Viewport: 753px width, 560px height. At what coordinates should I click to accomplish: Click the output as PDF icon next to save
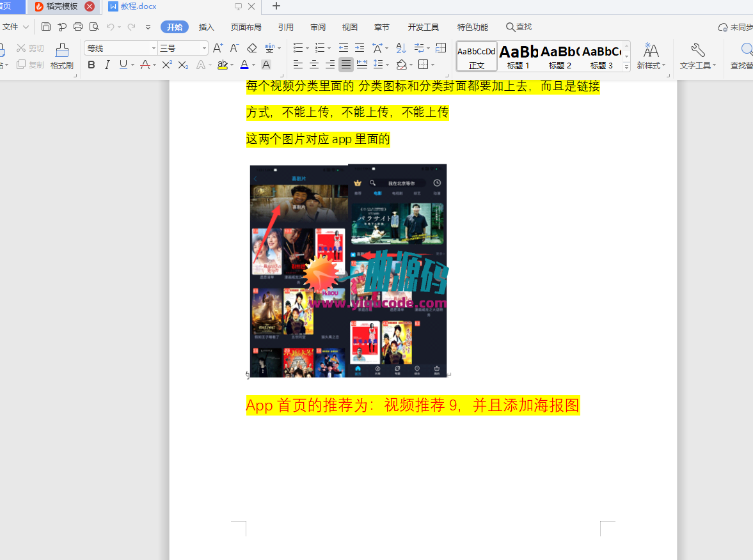pyautogui.click(x=62, y=27)
